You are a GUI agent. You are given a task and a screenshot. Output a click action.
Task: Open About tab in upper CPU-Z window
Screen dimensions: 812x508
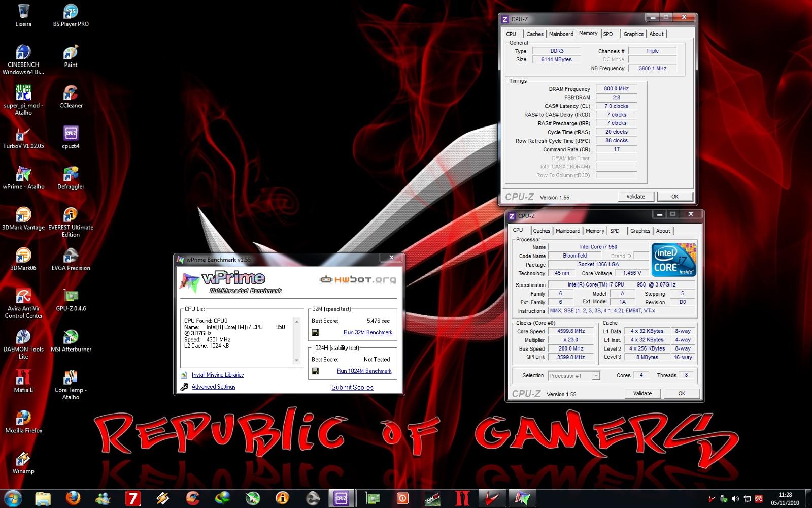click(656, 34)
